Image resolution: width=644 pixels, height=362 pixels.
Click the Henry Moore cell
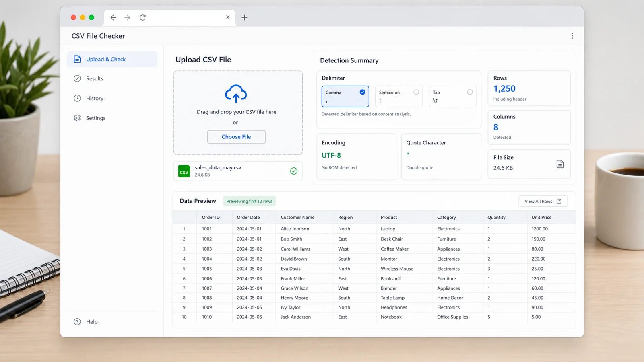click(x=294, y=298)
